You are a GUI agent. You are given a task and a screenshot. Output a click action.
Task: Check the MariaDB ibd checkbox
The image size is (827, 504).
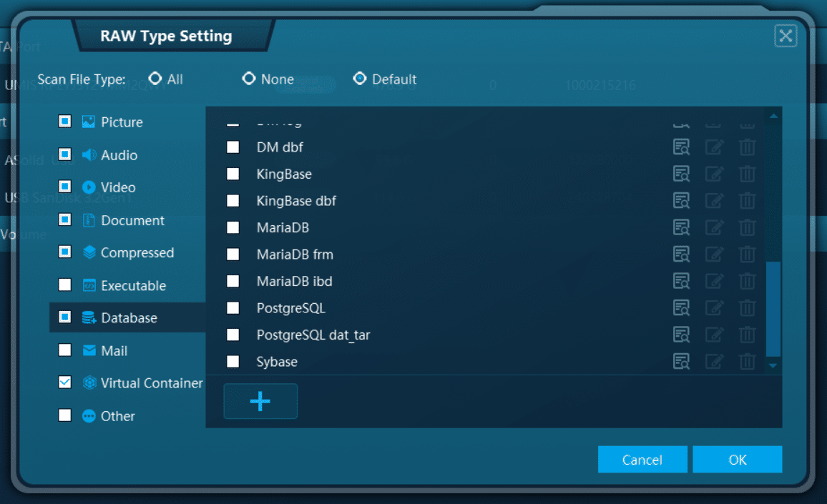coord(233,281)
